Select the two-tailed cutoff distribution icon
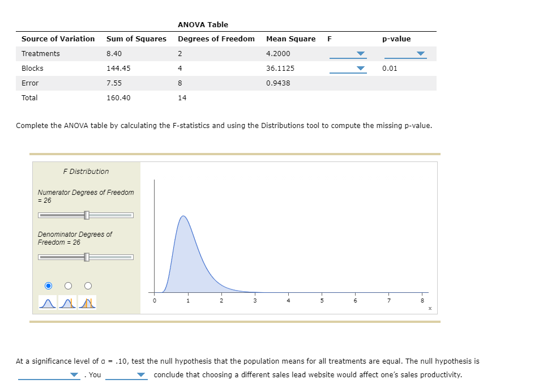 pos(88,302)
